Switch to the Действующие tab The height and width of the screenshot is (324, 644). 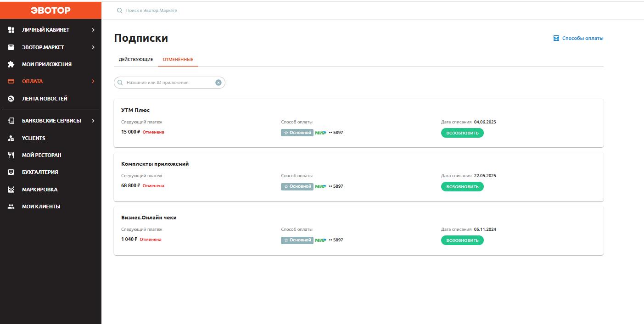(x=136, y=60)
